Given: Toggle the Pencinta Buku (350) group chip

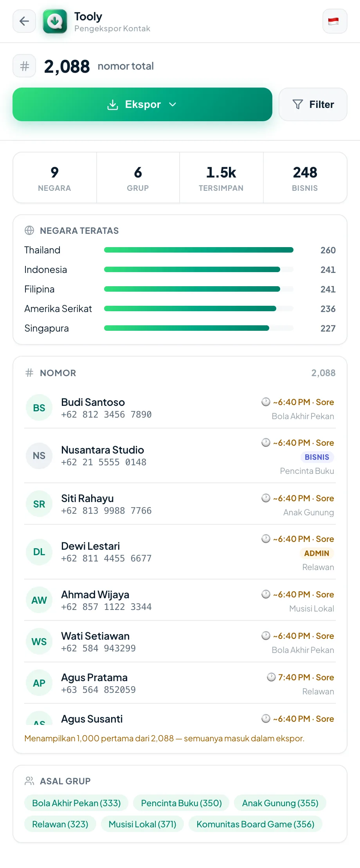Looking at the screenshot, I should click(x=181, y=803).
